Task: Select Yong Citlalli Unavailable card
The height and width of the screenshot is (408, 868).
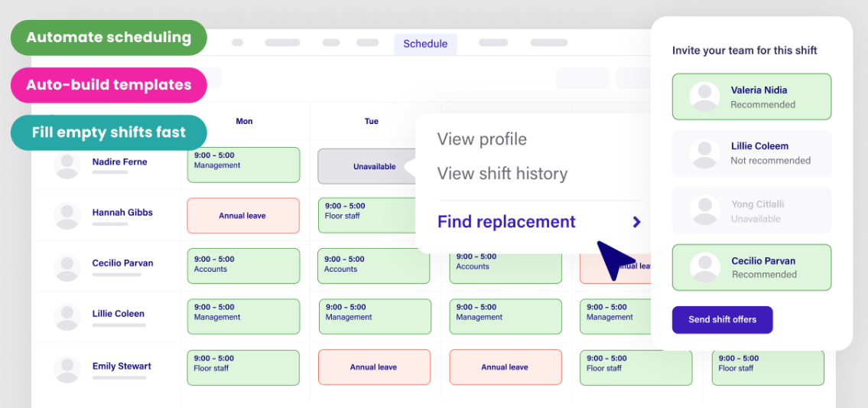Action: (752, 210)
